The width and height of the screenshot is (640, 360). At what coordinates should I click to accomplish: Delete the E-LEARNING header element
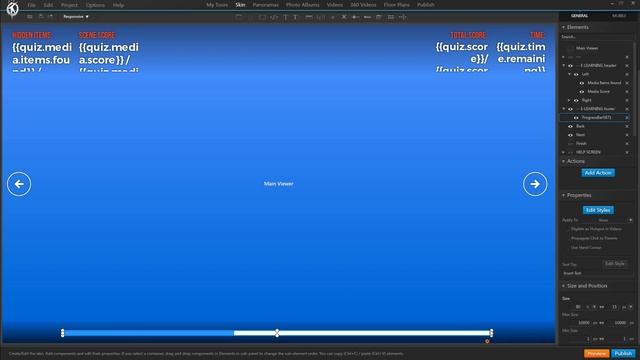point(627,66)
